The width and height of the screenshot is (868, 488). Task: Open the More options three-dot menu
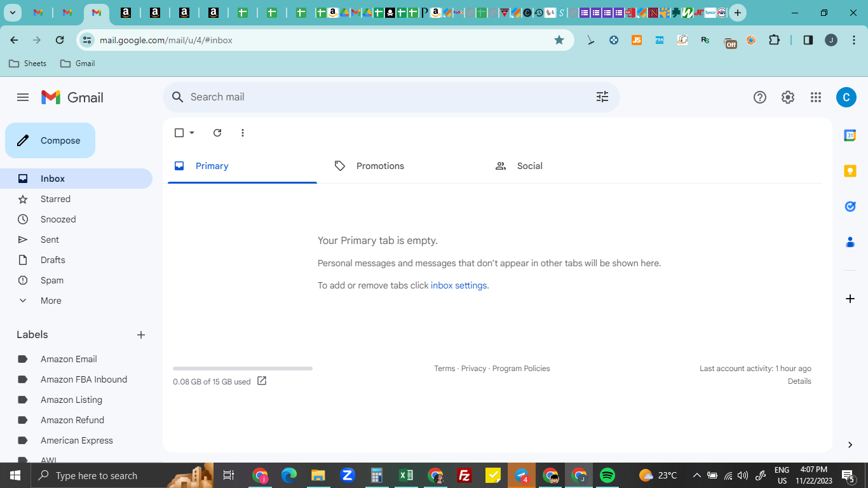[x=243, y=133]
